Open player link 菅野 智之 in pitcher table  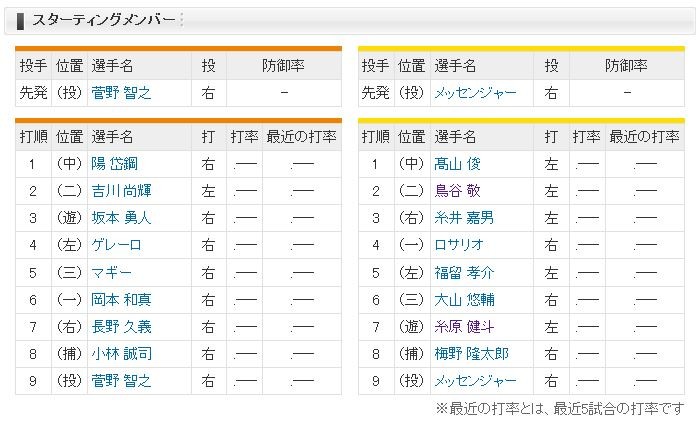click(122, 92)
